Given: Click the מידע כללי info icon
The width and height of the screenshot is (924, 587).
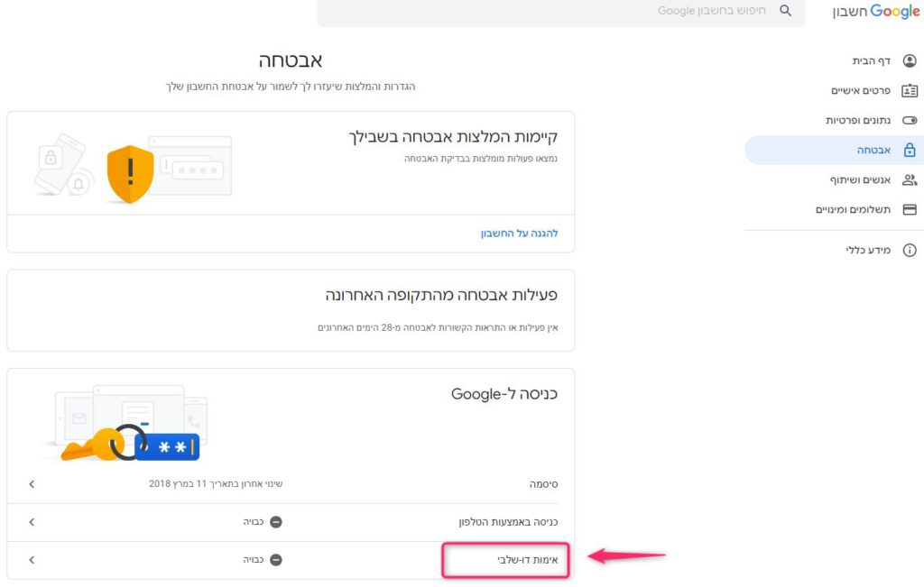Looking at the screenshot, I should [x=910, y=251].
